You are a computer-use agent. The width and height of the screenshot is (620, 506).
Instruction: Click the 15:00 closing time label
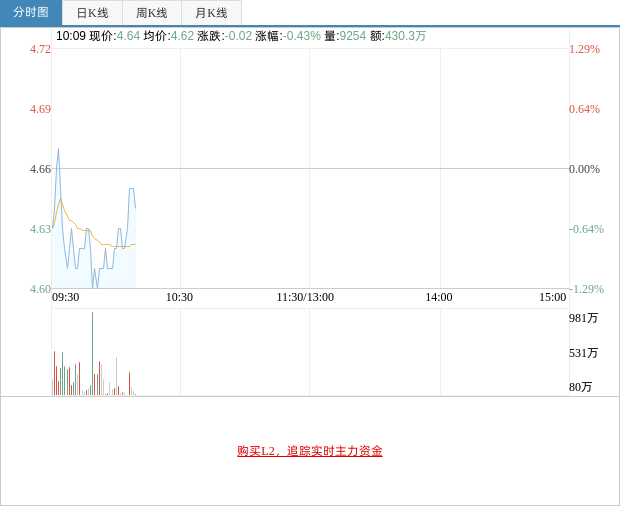553,297
